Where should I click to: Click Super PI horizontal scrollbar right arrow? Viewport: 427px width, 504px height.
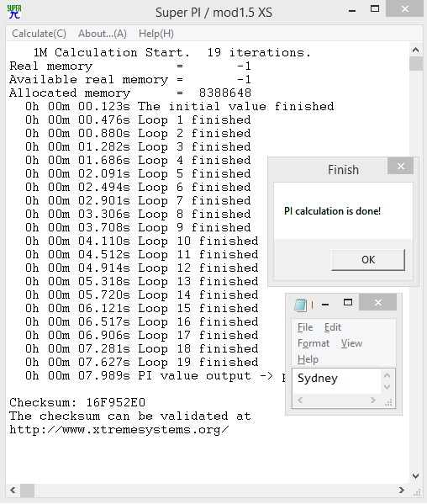click(402, 491)
